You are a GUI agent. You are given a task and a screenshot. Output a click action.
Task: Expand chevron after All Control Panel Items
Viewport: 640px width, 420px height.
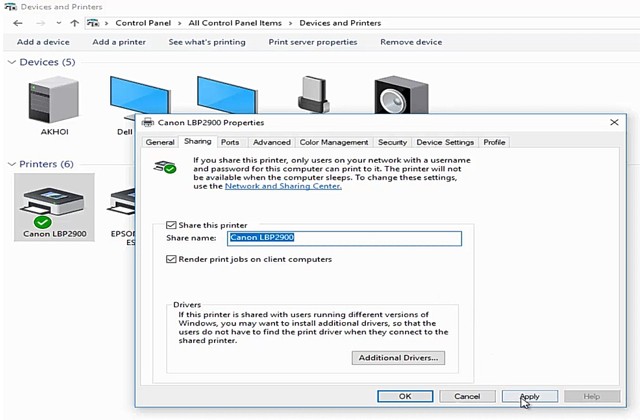tap(291, 23)
